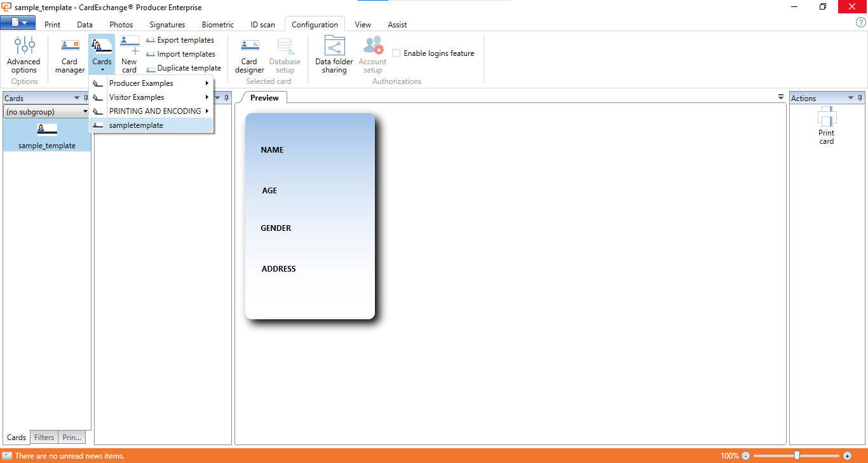The image size is (868, 463).
Task: Click Export templates
Action: click(180, 40)
